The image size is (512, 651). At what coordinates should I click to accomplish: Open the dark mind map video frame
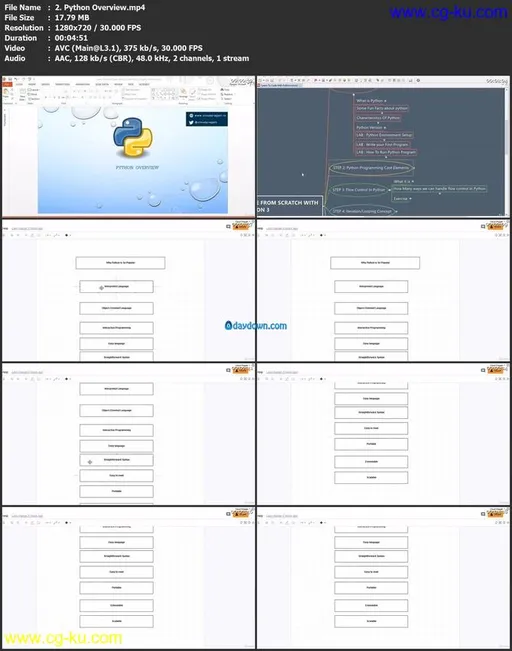click(383, 146)
